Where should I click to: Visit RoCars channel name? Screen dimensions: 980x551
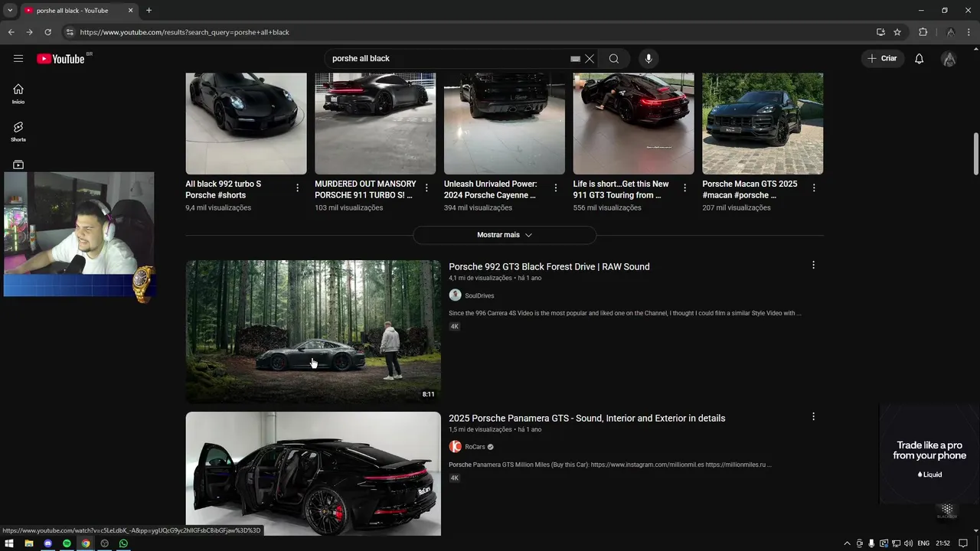click(475, 447)
